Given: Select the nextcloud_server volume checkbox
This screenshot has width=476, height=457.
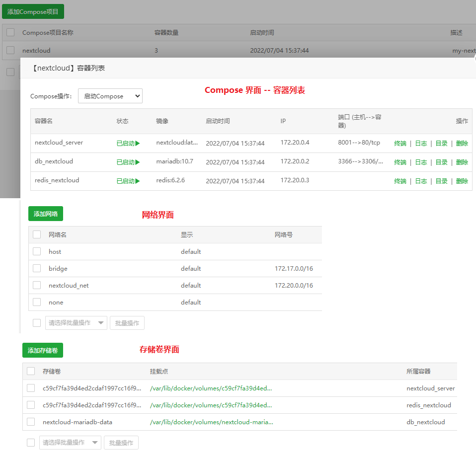Looking at the screenshot, I should point(31,388).
